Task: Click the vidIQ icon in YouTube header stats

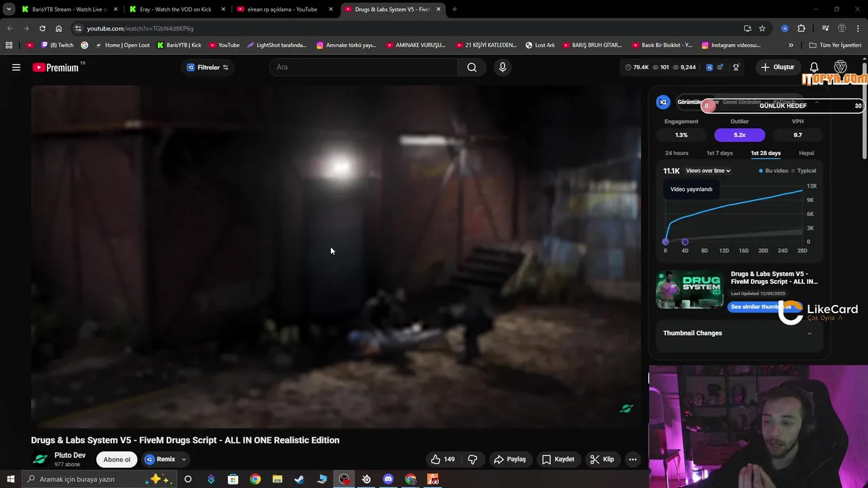Action: 709,67
